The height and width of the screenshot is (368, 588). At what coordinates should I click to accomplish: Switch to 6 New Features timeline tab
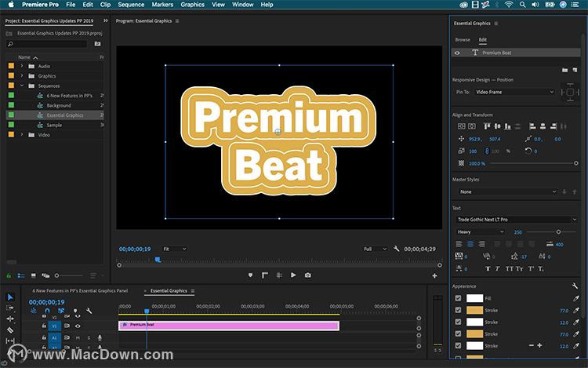pyautogui.click(x=80, y=291)
